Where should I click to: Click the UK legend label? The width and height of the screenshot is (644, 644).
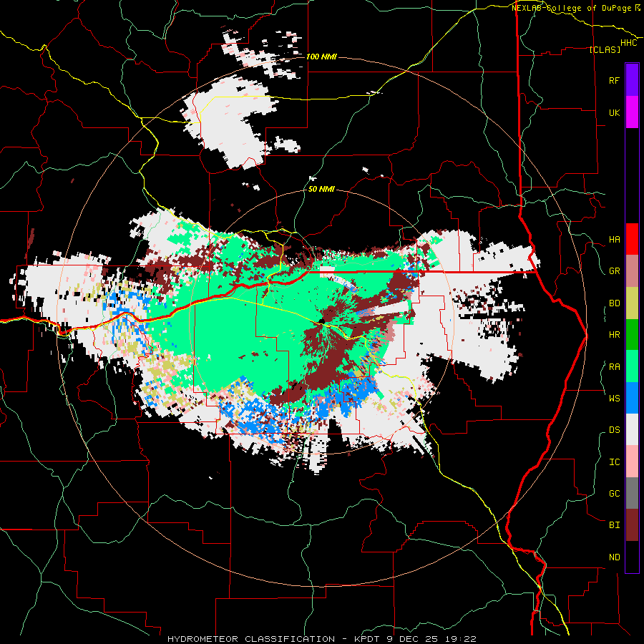click(614, 112)
